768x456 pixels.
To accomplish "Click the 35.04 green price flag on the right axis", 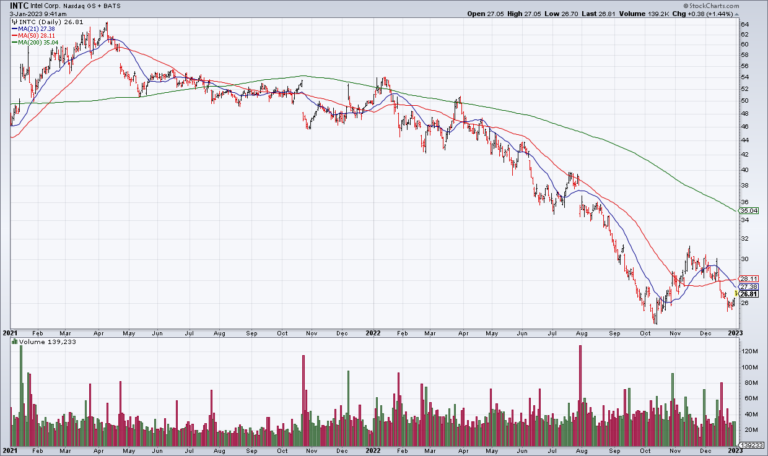I will [x=748, y=211].
